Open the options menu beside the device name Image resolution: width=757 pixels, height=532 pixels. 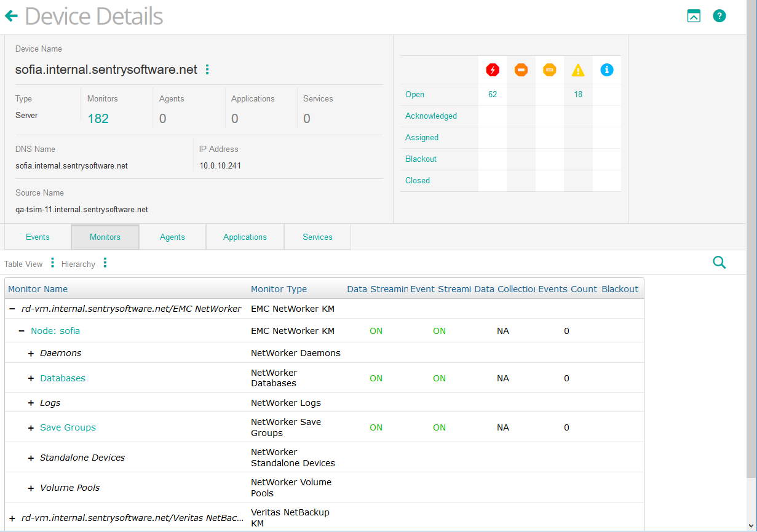point(207,69)
